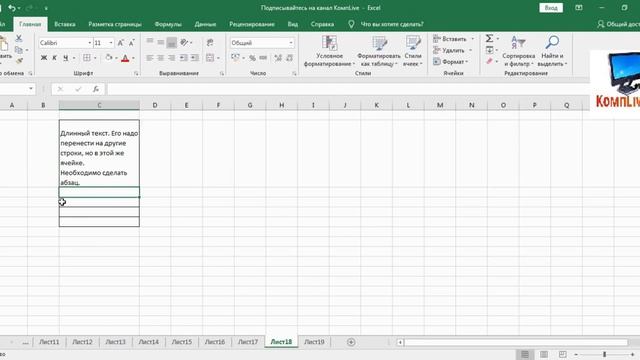The height and width of the screenshot is (360, 640).
Task: Click the Accounting Number Format icon
Action: click(235, 58)
